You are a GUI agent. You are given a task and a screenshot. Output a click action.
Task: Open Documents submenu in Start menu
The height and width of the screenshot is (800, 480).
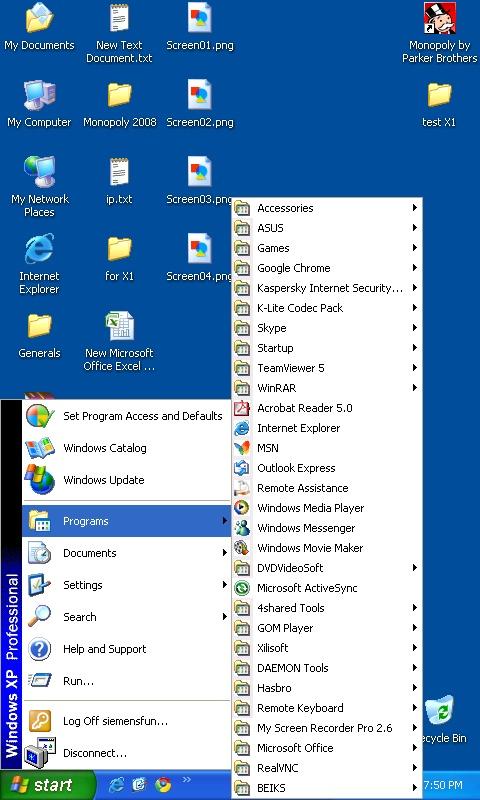[127, 553]
